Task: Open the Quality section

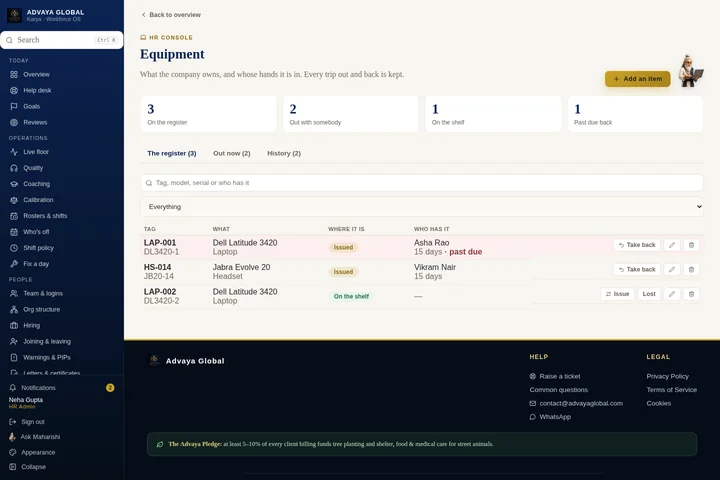Action: click(33, 168)
